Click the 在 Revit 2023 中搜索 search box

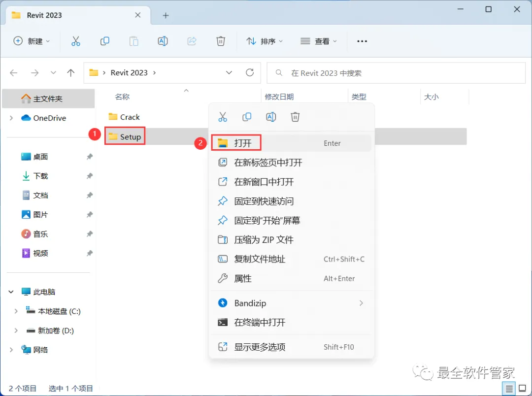[396, 73]
